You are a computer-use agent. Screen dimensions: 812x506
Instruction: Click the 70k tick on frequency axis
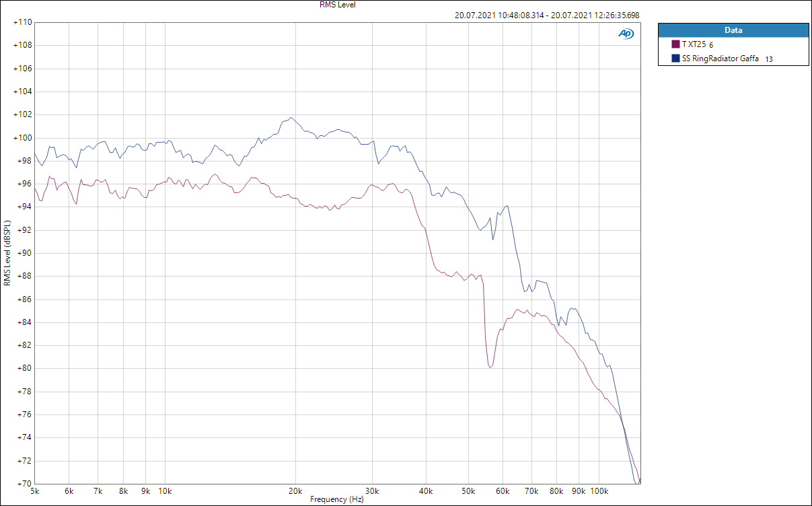coord(531,491)
